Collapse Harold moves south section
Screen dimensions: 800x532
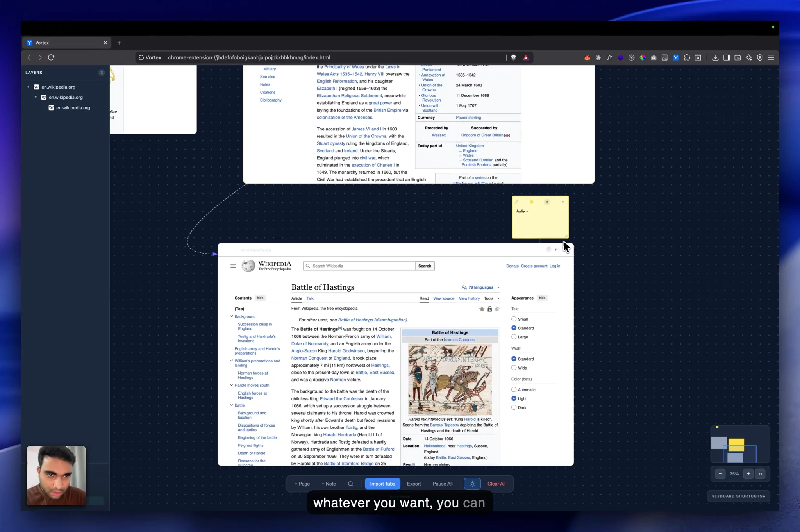[231, 385]
